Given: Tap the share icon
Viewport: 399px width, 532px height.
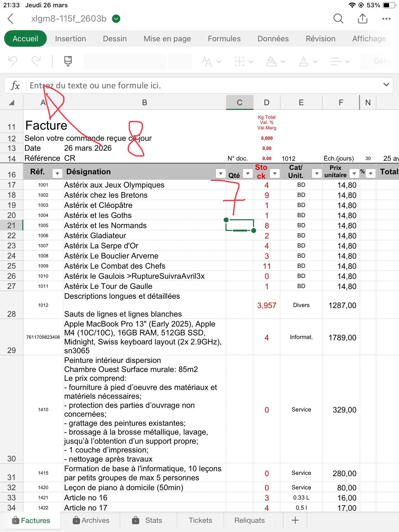Looking at the screenshot, I should pyautogui.click(x=362, y=19).
